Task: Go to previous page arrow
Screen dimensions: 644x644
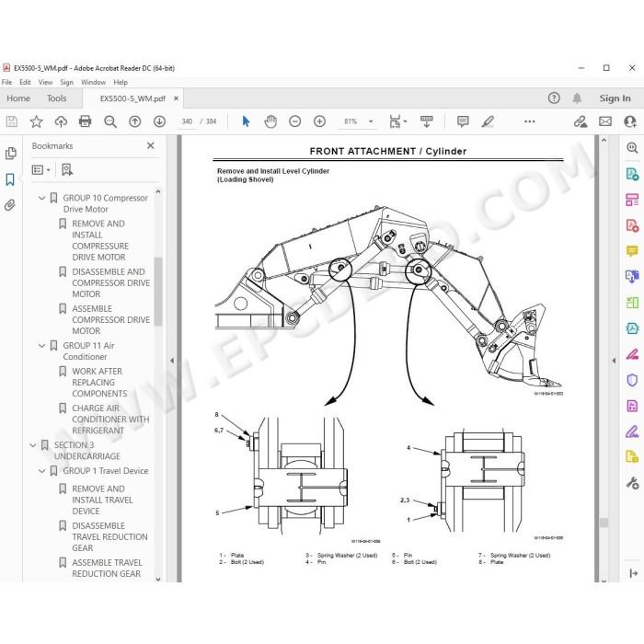Action: pos(134,121)
